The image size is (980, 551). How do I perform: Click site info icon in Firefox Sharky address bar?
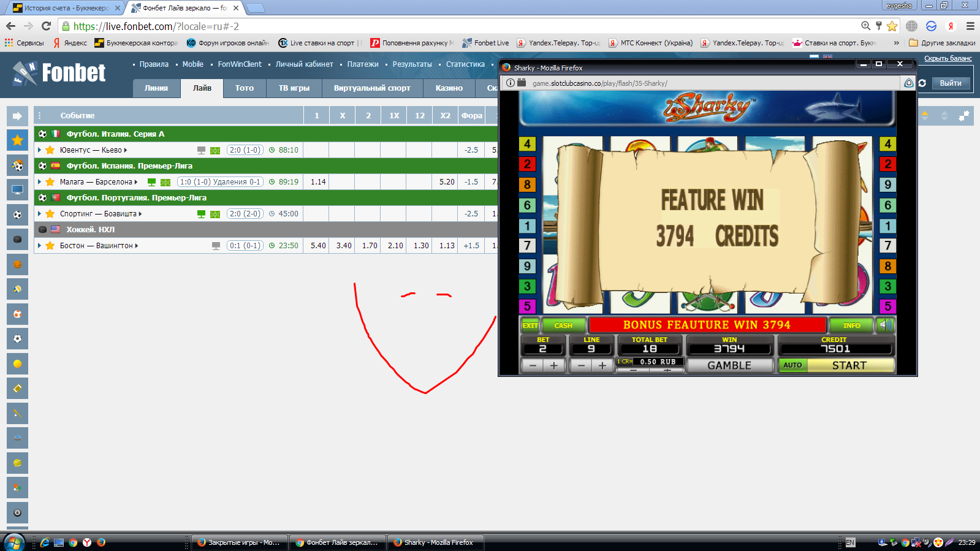tap(511, 83)
